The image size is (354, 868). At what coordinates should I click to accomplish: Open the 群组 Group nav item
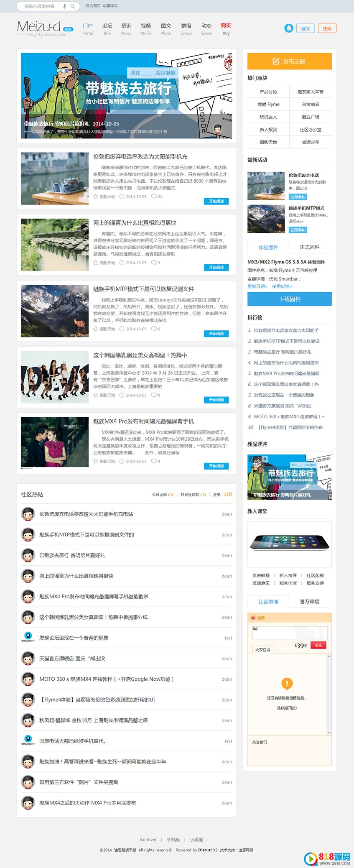tap(186, 29)
